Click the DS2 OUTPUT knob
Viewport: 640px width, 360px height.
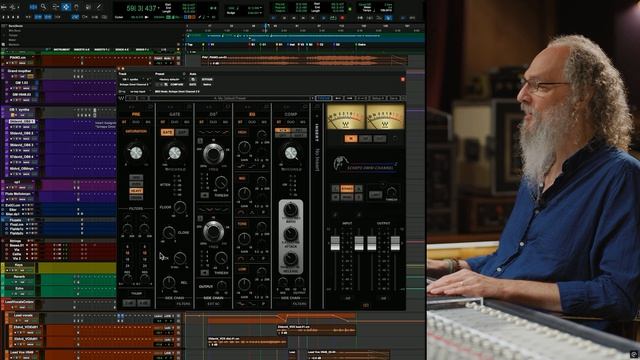(222, 286)
